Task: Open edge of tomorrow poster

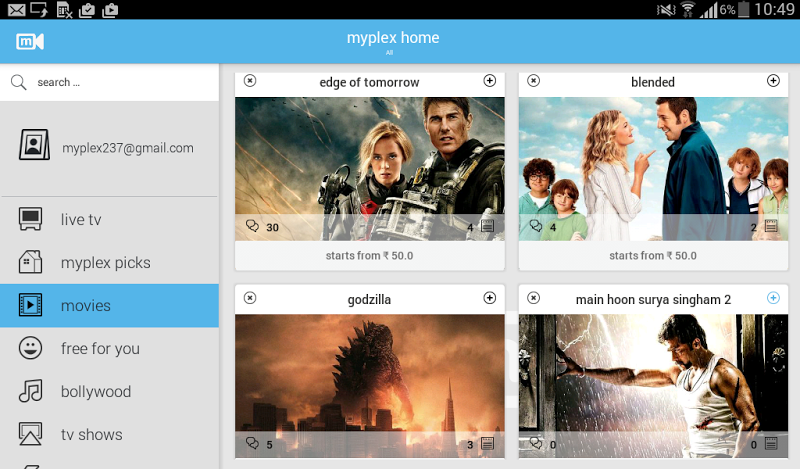Action: click(370, 169)
